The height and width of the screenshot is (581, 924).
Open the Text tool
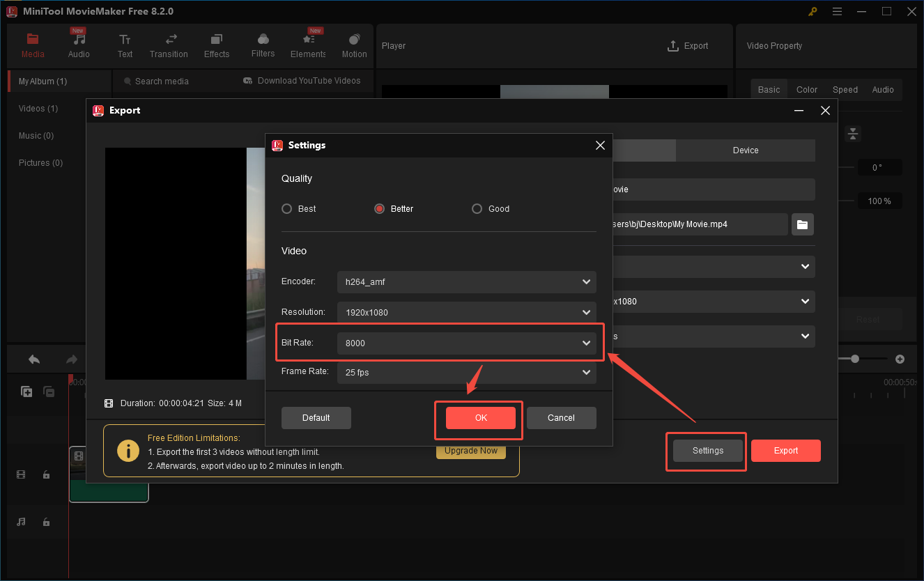[125, 45]
